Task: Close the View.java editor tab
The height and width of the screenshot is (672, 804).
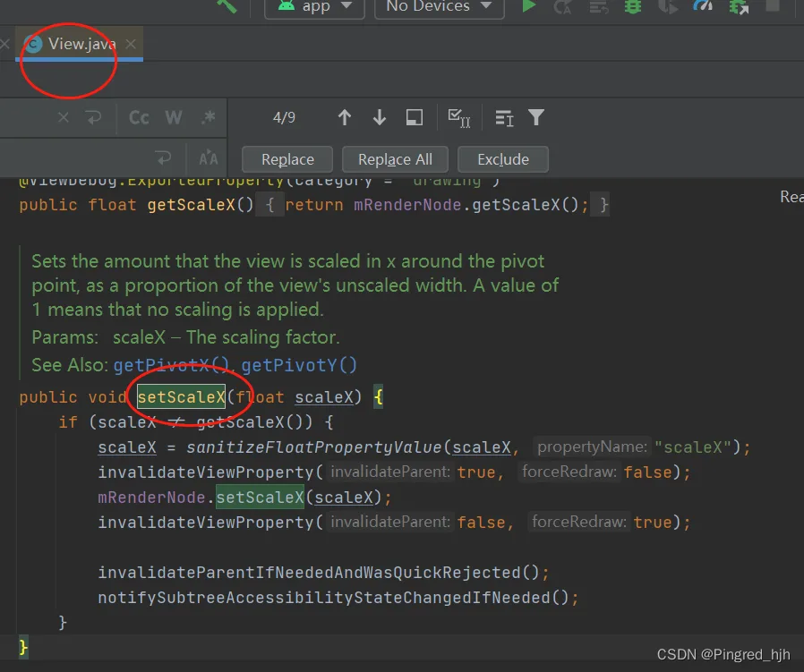Action: (x=131, y=44)
